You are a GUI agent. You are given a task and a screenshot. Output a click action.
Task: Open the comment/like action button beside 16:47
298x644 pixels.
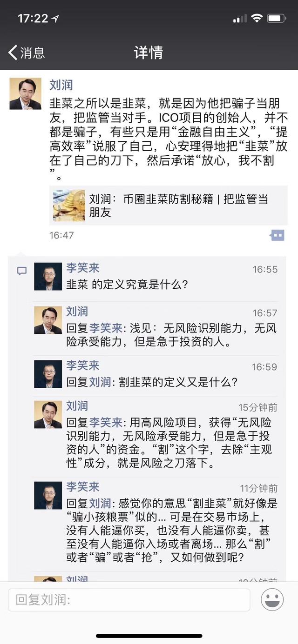[x=277, y=235]
